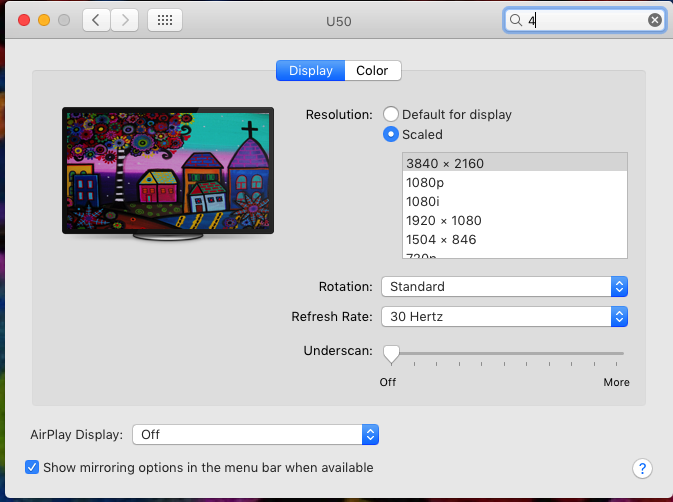Switch to the Color tab

point(373,70)
